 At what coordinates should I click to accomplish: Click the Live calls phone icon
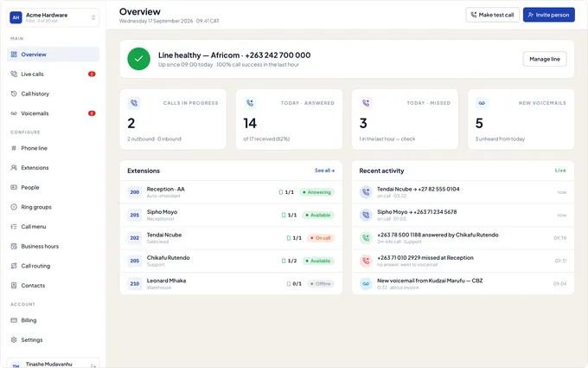pos(14,74)
